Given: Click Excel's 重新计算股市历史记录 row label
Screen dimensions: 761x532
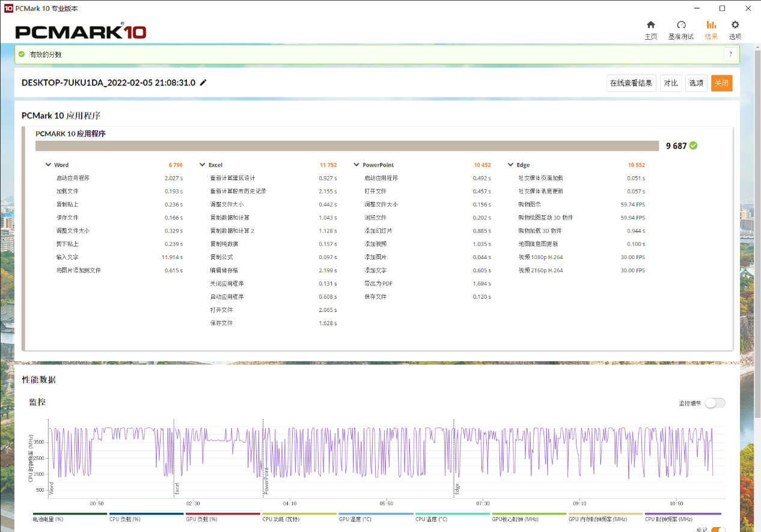Looking at the screenshot, I should (x=238, y=191).
